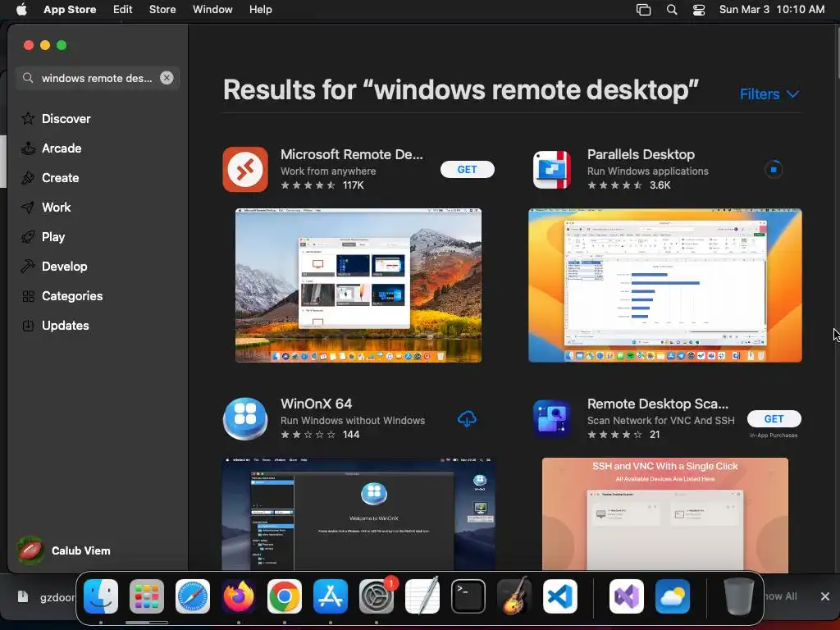
Task: Get Remote Desktop Scanner app
Action: tap(774, 419)
